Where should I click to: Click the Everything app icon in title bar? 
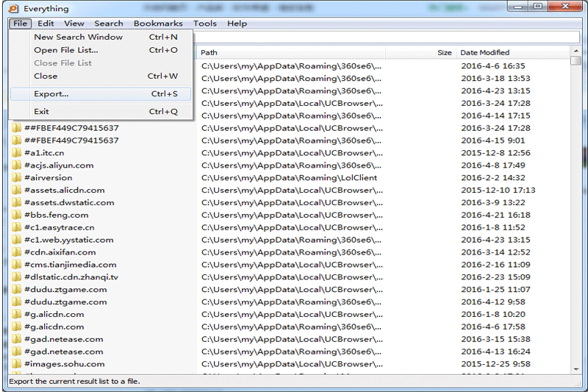tap(13, 9)
